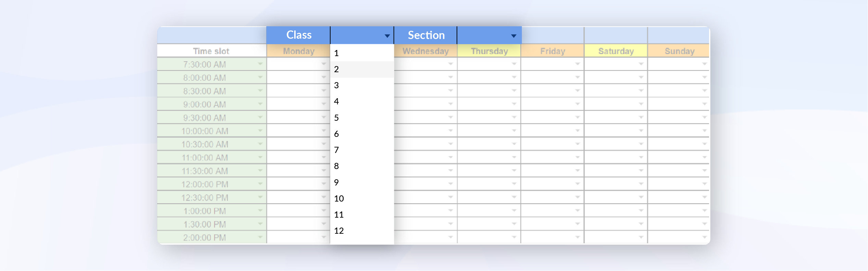Expand the 7:30:00 AM time slot dropdown
868x271 pixels.
click(x=260, y=64)
